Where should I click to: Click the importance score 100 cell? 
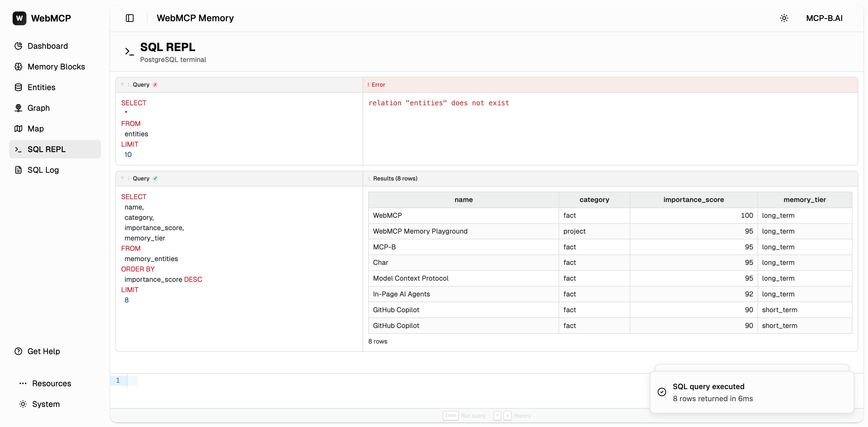[x=693, y=216]
